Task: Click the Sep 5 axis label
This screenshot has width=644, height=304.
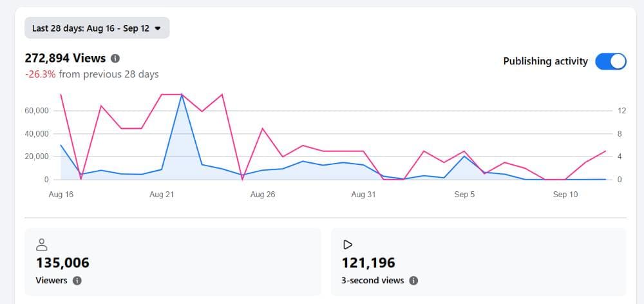Action: coord(464,195)
